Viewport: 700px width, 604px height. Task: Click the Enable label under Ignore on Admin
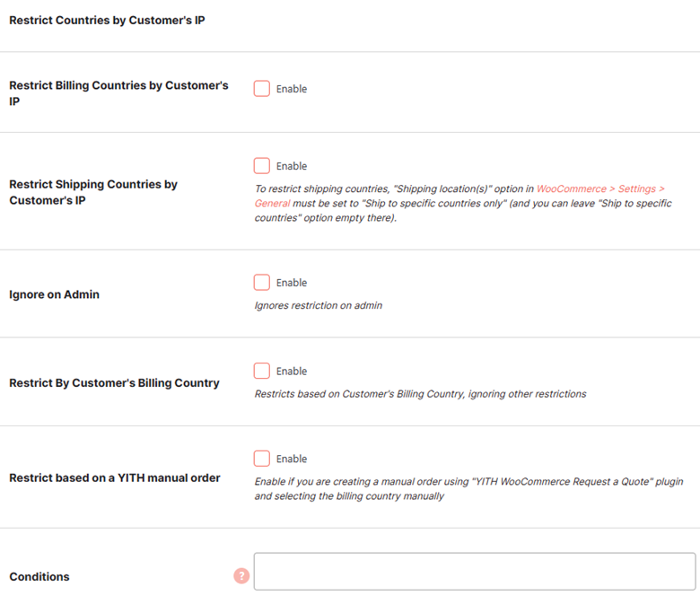(x=292, y=283)
